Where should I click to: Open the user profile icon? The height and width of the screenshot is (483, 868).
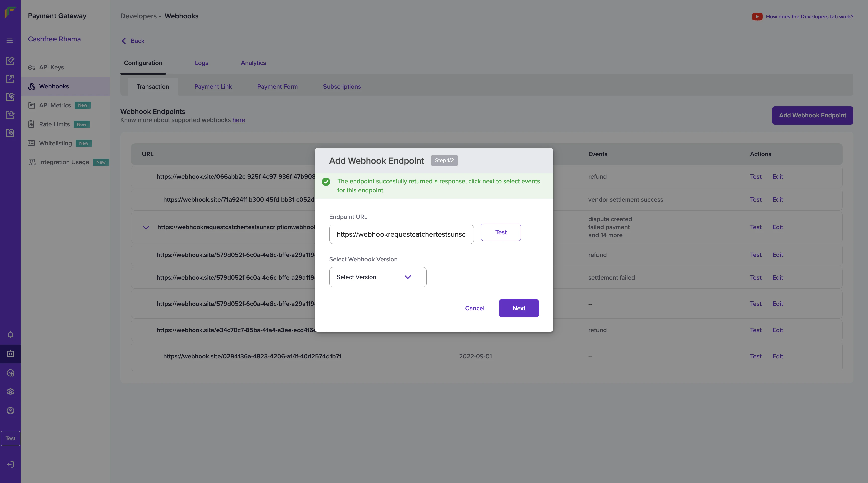(11, 411)
